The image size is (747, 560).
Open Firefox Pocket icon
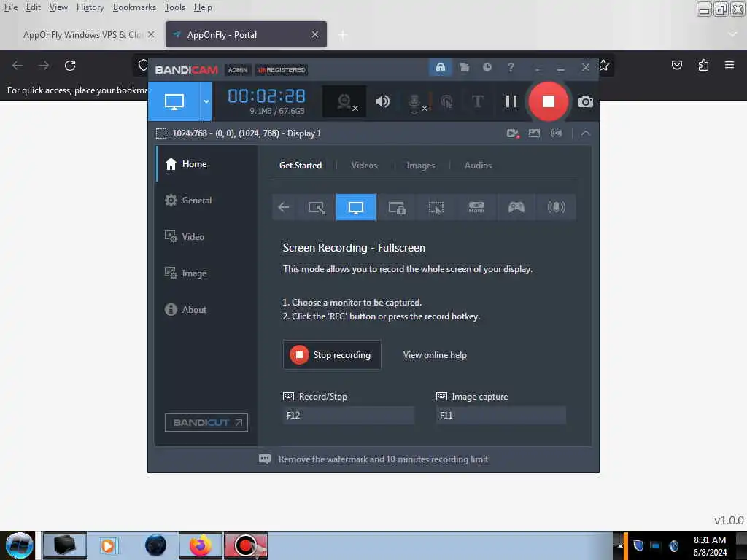[676, 65]
